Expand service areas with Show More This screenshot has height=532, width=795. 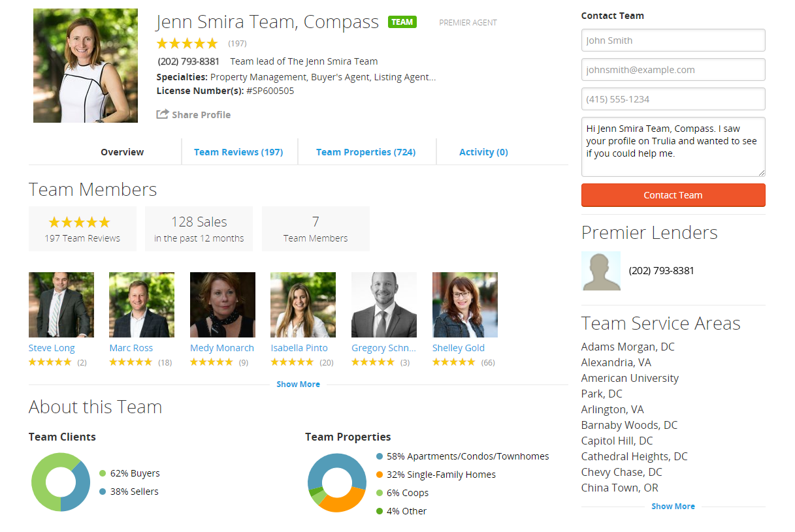click(x=673, y=507)
